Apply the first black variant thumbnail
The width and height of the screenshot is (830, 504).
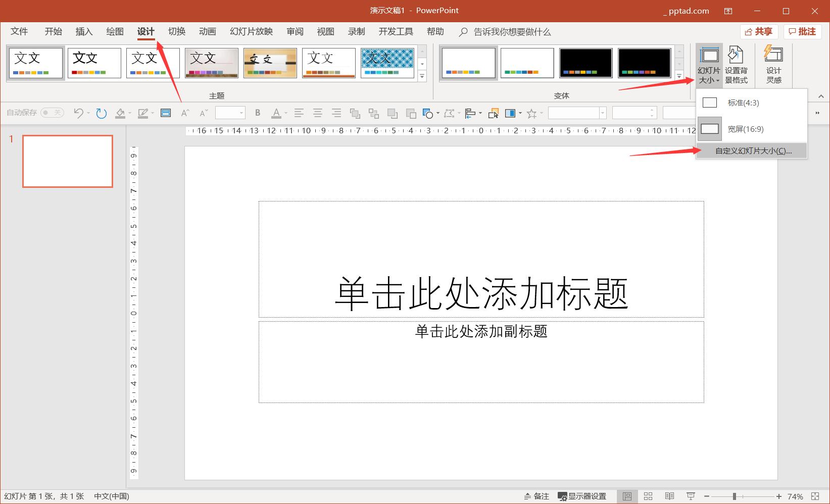pyautogui.click(x=586, y=63)
